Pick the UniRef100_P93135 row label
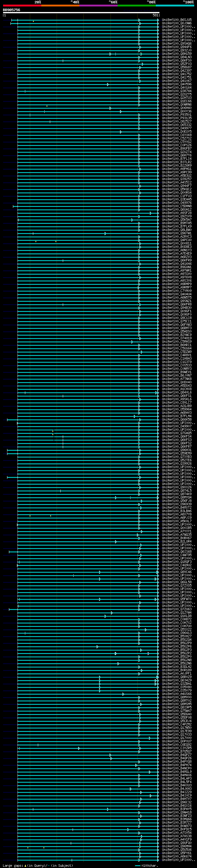Screen dimensions: 197x868 [177, 118]
